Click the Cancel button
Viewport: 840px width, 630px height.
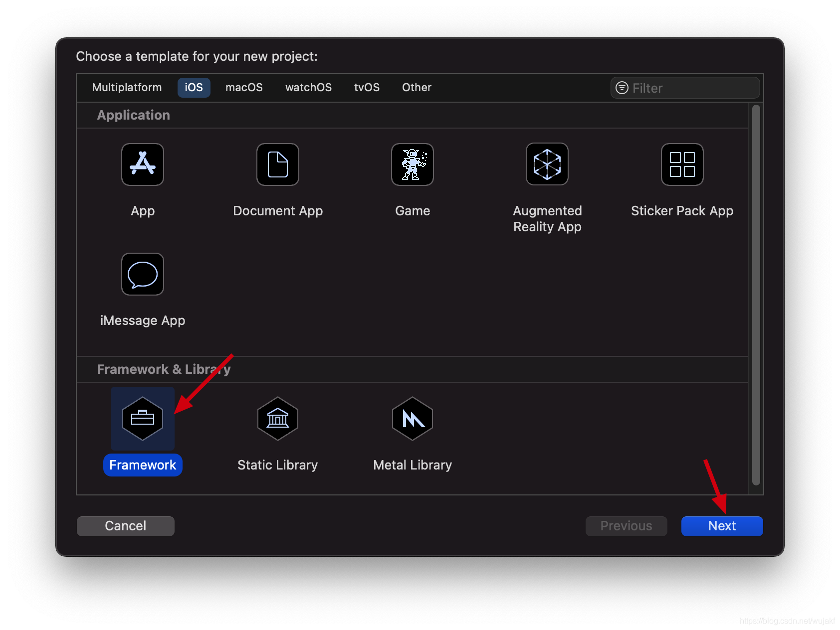pyautogui.click(x=126, y=526)
